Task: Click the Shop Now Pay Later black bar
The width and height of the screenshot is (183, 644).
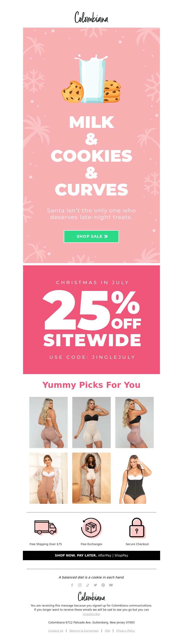Action: pos(91,555)
